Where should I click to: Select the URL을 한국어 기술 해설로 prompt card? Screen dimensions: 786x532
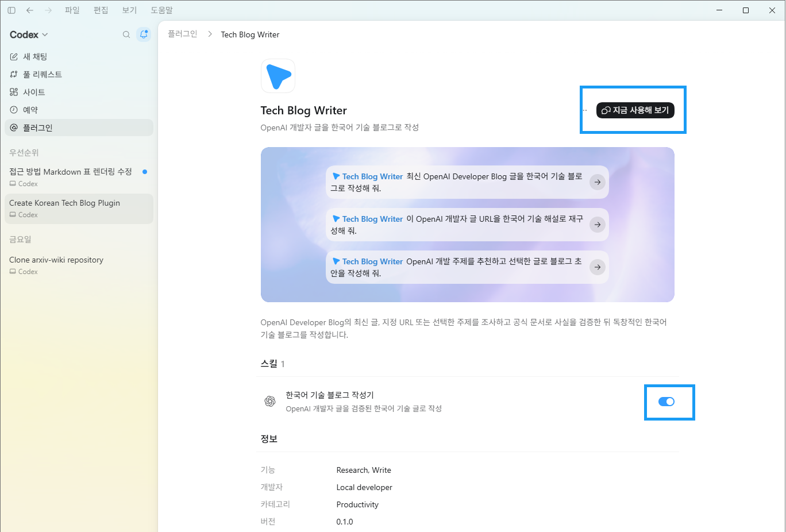click(x=467, y=225)
